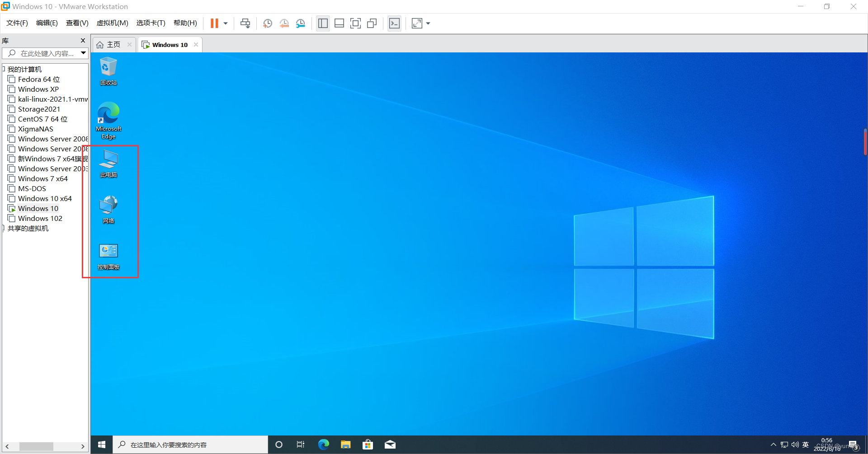This screenshot has width=868, height=454.
Task: Select CentOS 7 64 位 virtual machine
Action: point(42,119)
